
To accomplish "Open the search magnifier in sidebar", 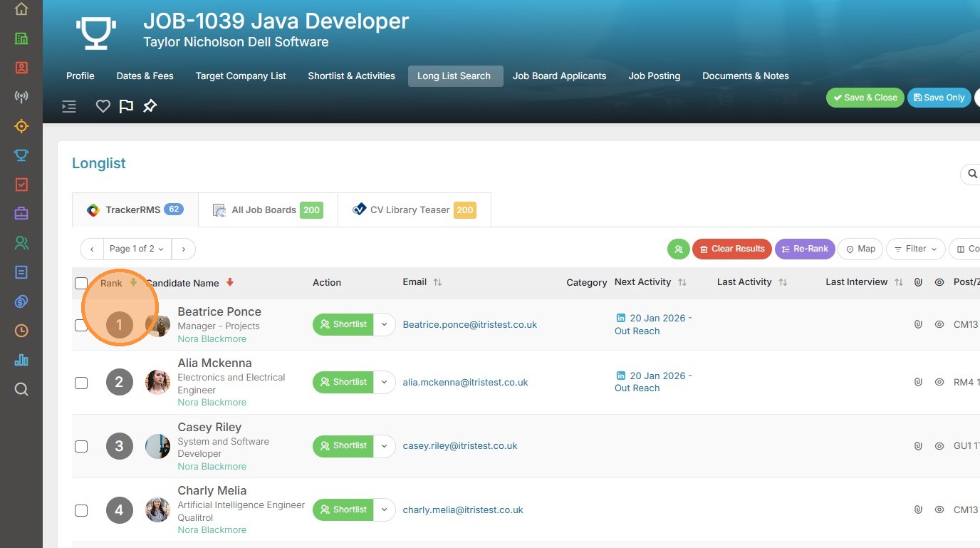I will pyautogui.click(x=21, y=389).
